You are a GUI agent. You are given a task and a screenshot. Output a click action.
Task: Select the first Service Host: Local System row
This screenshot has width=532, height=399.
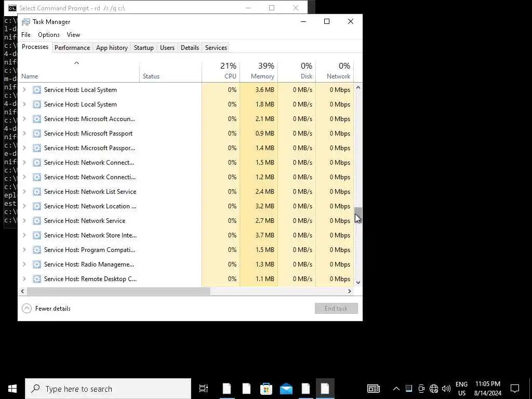point(186,89)
